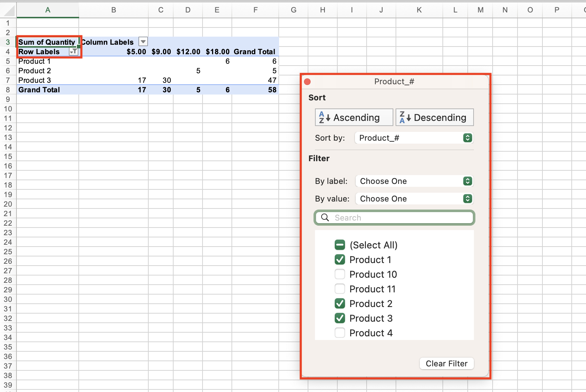Click the Sum of Quantity cell
The width and height of the screenshot is (586, 392).
47,42
